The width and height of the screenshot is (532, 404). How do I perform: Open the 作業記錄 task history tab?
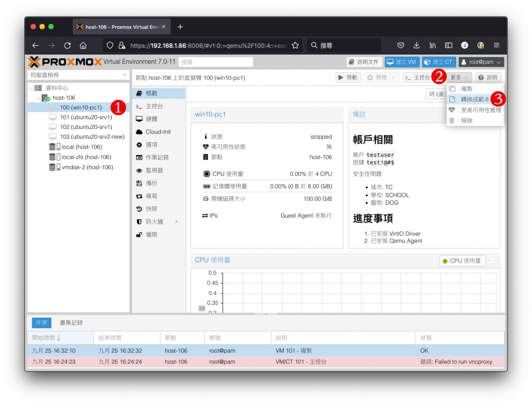click(158, 158)
